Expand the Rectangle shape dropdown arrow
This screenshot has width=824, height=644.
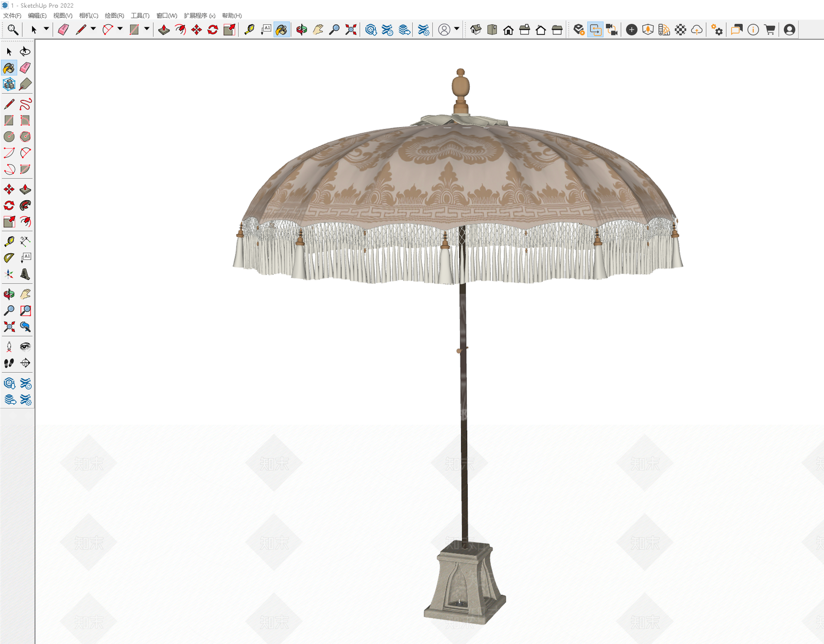147,29
